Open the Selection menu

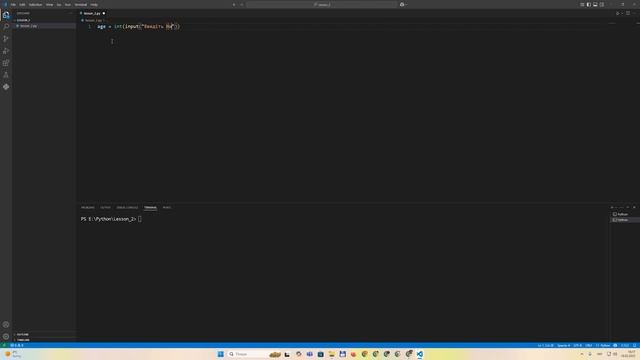pos(36,4)
